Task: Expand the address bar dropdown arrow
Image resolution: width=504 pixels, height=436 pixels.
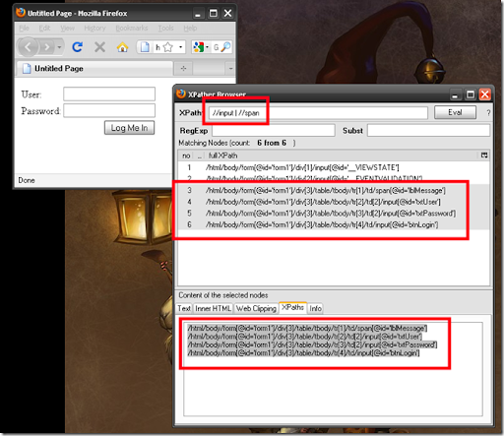Action: [x=180, y=47]
